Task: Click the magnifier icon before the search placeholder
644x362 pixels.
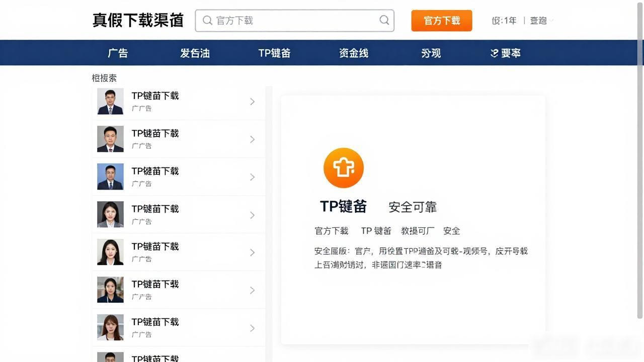Action: (207, 21)
